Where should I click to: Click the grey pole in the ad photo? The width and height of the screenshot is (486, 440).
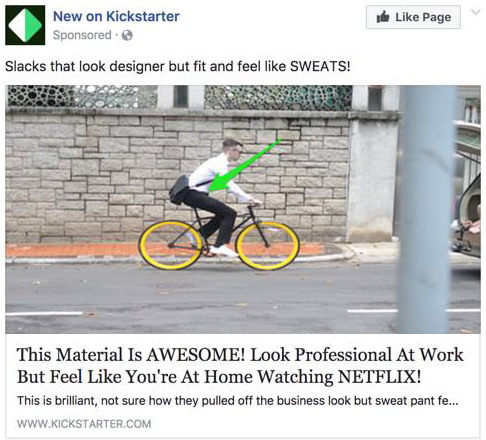tap(427, 209)
